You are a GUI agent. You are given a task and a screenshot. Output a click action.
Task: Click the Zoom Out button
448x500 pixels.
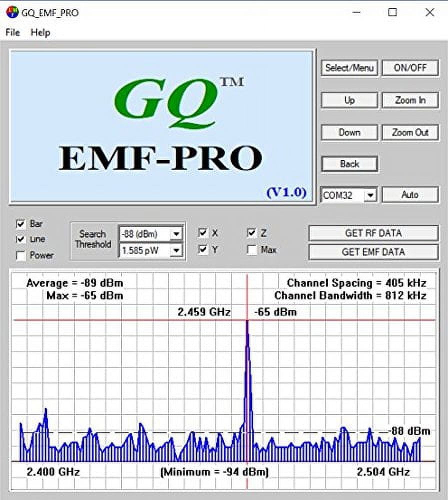[x=410, y=132]
